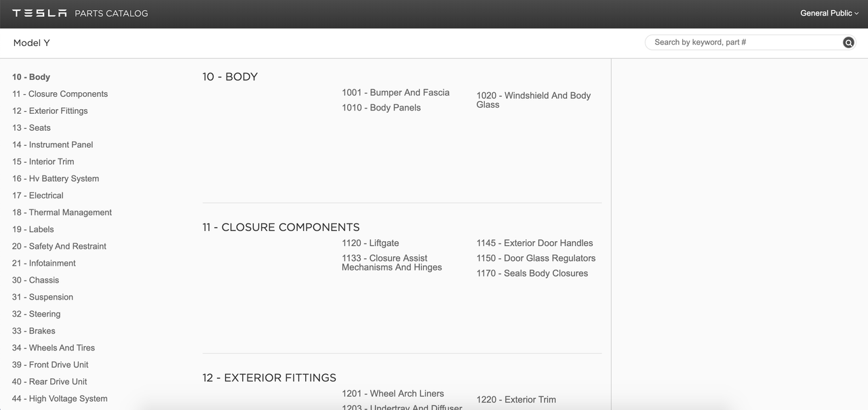Image resolution: width=868 pixels, height=410 pixels.
Task: Go to 17 - Electrical category
Action: coord(38,196)
